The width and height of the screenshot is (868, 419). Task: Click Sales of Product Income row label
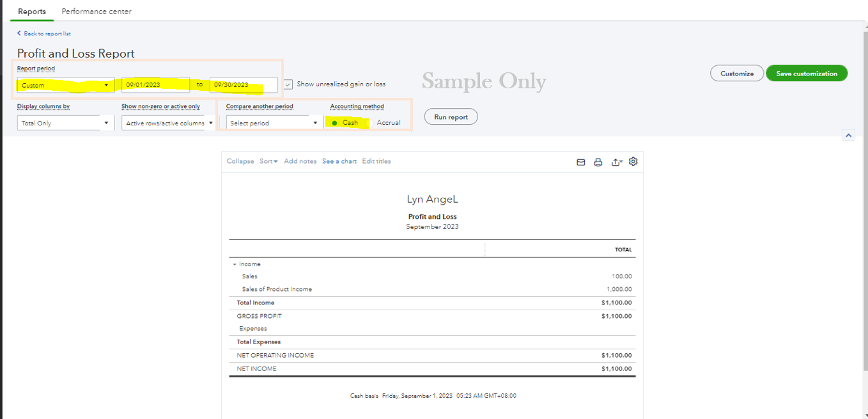(x=277, y=289)
